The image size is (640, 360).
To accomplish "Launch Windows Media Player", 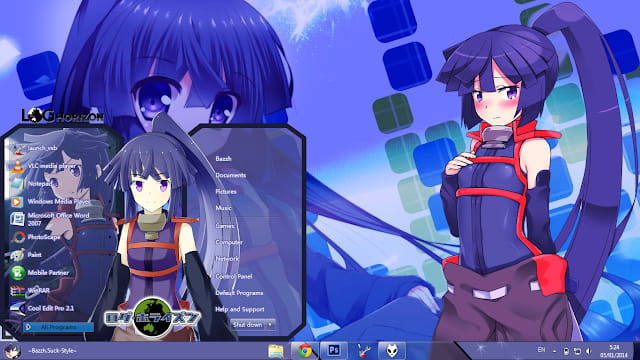I will [51, 202].
